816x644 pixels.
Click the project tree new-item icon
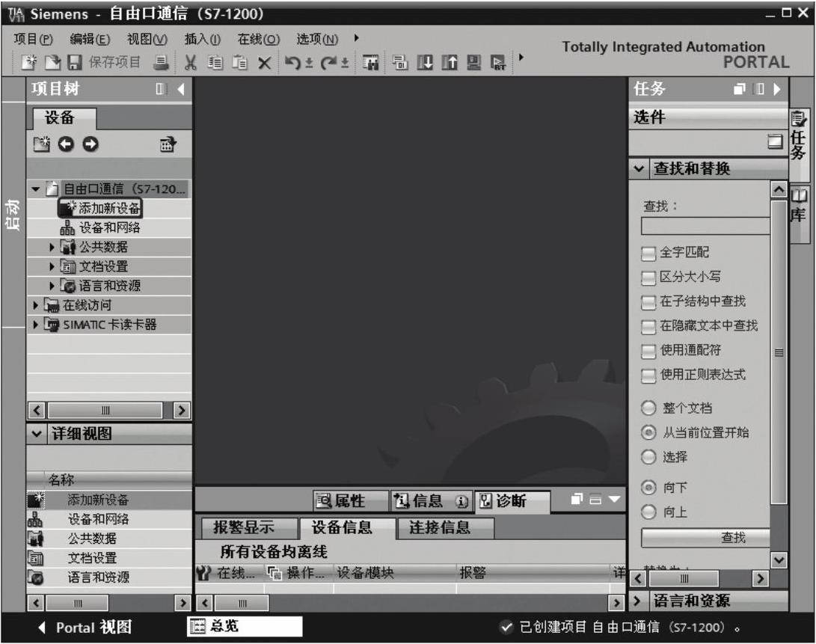coord(42,144)
